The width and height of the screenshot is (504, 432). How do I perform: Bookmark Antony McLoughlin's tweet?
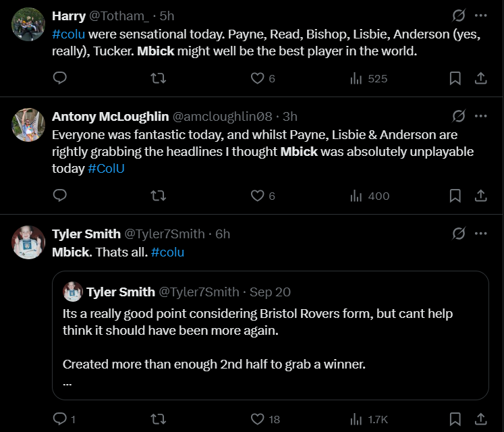click(455, 196)
